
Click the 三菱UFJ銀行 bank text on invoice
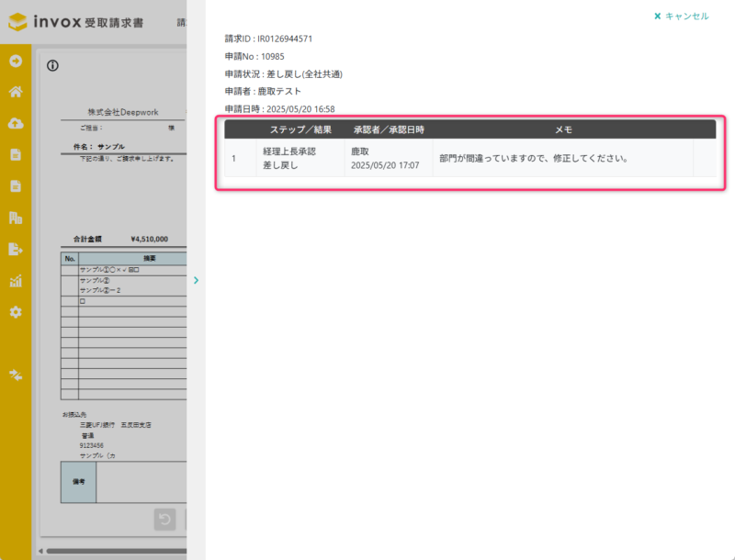(96, 425)
